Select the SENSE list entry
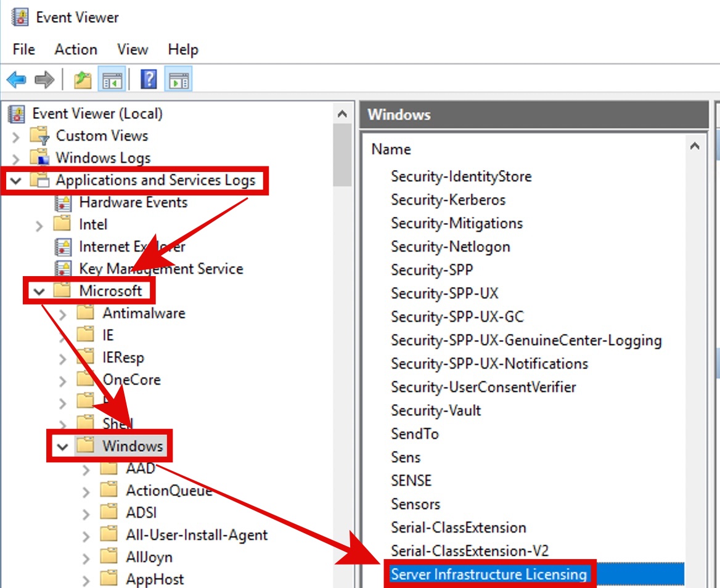 411,481
